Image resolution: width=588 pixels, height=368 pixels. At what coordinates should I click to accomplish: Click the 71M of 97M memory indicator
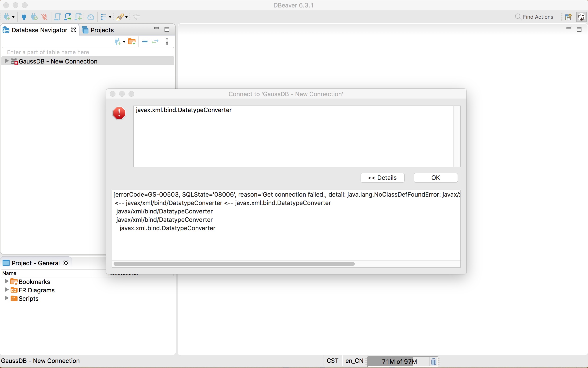(399, 361)
